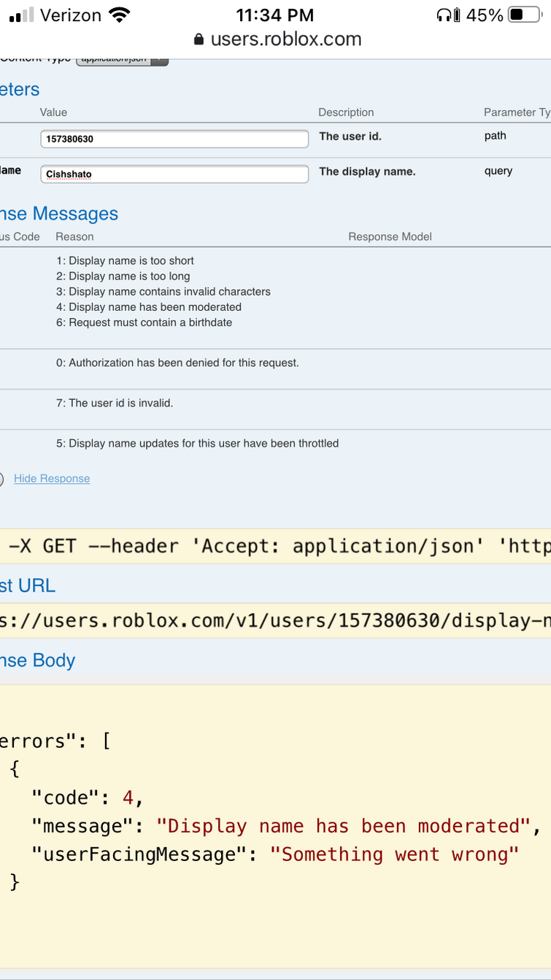
Task: Click the Value column header
Action: tap(53, 112)
